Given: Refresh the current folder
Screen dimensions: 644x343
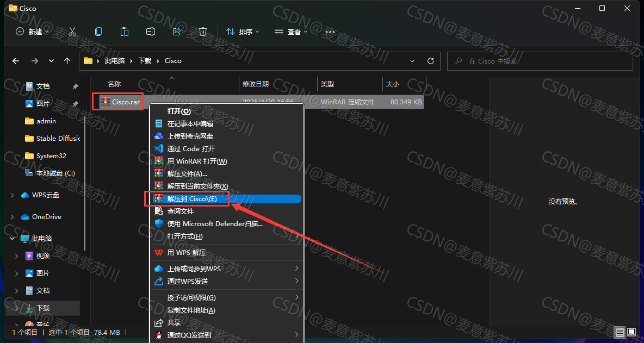Looking at the screenshot, I should click(431, 61).
